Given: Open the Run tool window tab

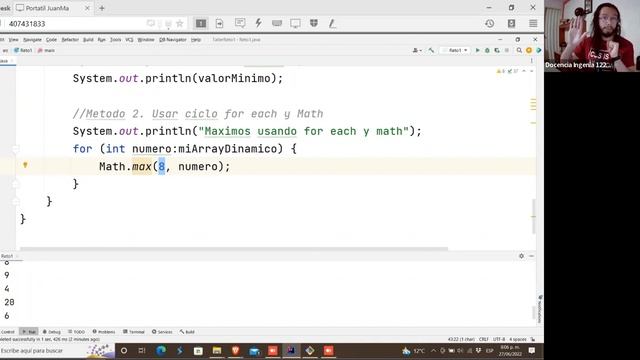Looking at the screenshot, I should pyautogui.click(x=29, y=332).
